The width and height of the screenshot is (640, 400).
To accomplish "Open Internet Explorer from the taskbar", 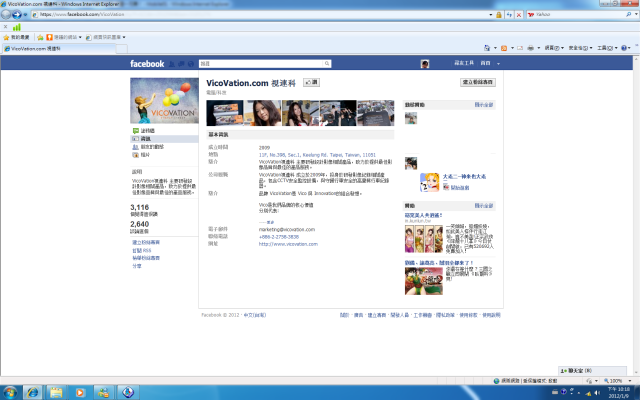I will (x=33, y=393).
